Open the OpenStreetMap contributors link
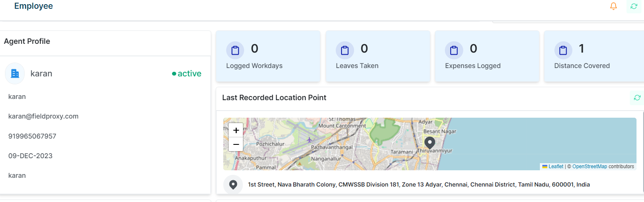The height and width of the screenshot is (202, 644). [589, 167]
